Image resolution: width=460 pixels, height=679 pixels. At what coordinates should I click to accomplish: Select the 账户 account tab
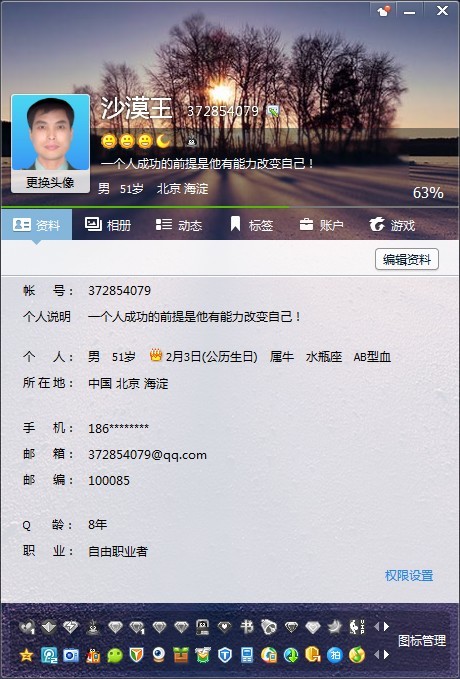point(321,225)
